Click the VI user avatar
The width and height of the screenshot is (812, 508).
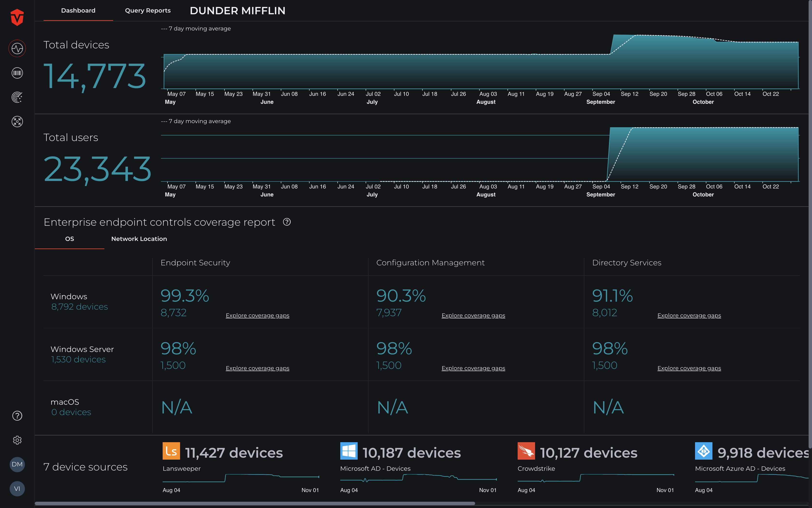coord(17,488)
